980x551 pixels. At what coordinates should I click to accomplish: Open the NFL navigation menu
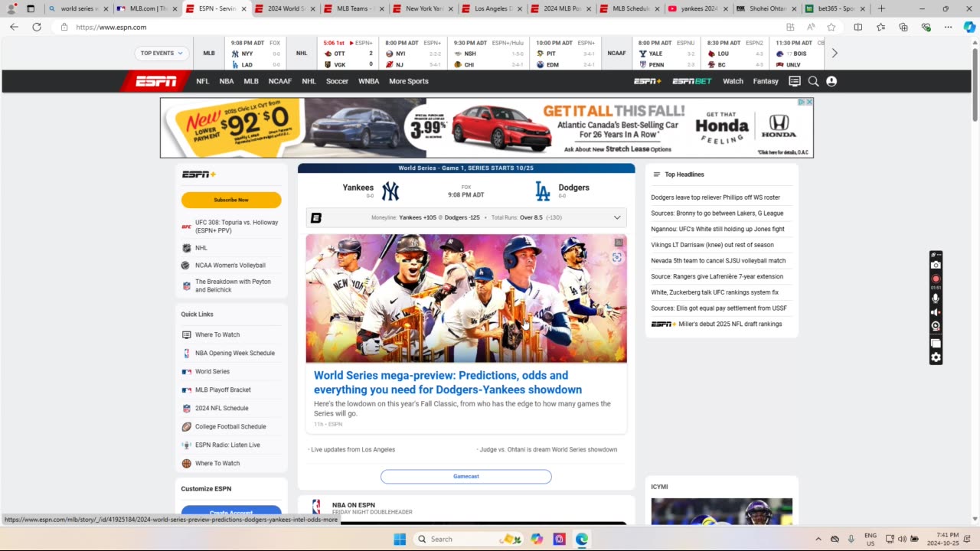pyautogui.click(x=202, y=81)
